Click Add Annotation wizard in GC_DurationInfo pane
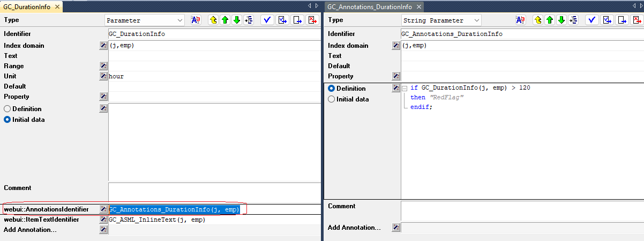The image size is (644, 241). pyautogui.click(x=103, y=230)
